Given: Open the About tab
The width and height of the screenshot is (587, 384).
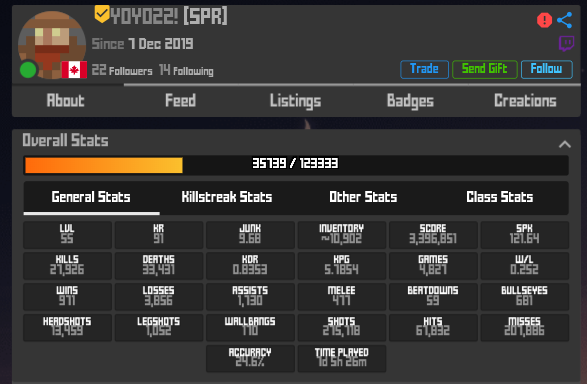Looking at the screenshot, I should coord(66,101).
